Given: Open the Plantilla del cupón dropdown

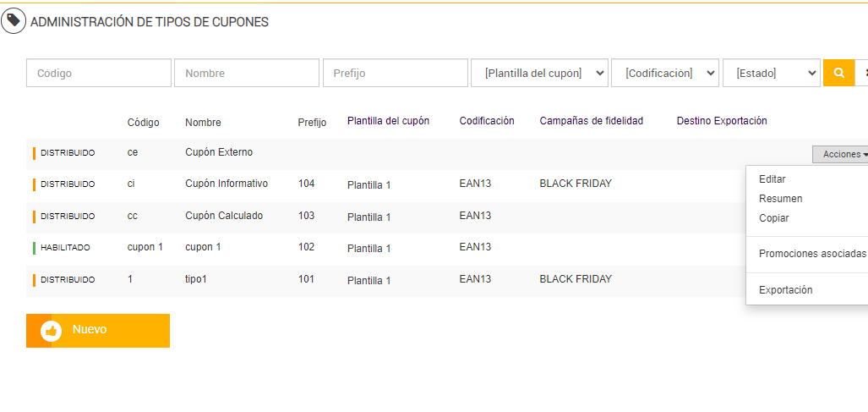Looking at the screenshot, I should coord(539,73).
